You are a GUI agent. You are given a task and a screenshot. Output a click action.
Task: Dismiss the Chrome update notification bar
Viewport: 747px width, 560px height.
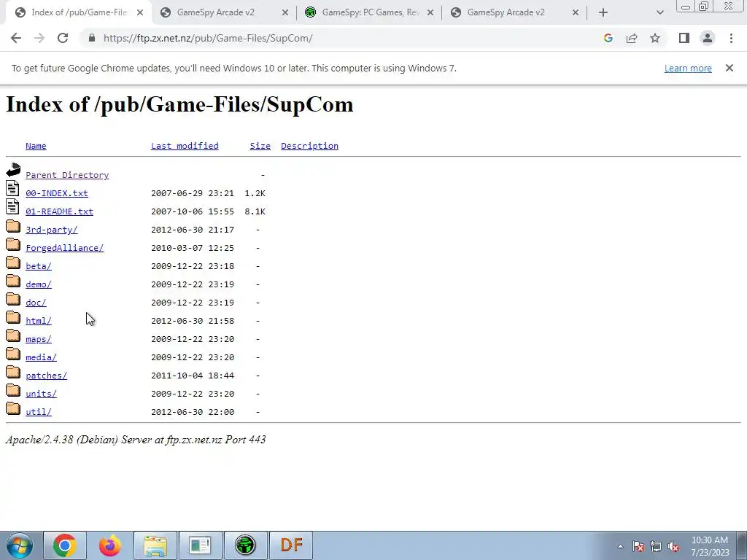tap(729, 68)
